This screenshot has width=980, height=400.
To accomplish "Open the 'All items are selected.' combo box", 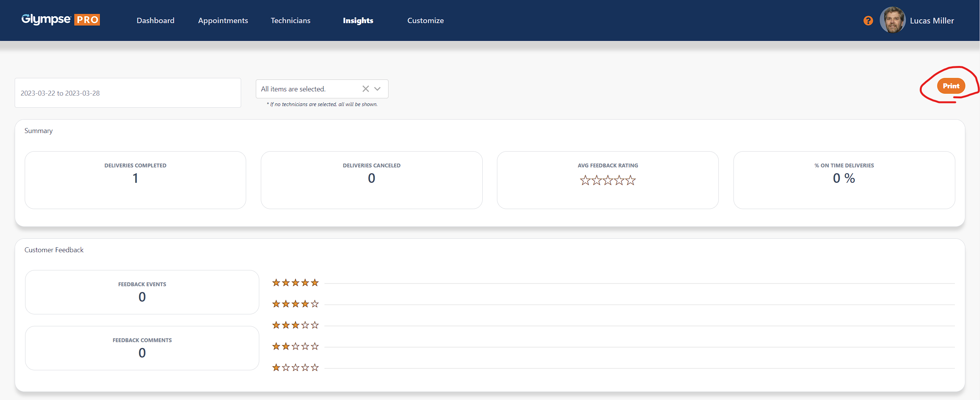I will 322,89.
